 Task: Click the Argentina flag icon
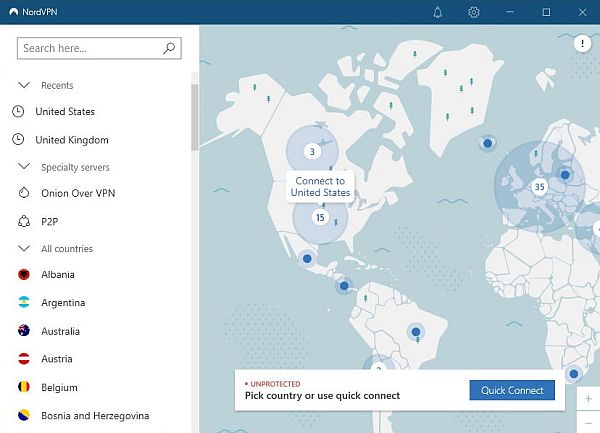[24, 302]
